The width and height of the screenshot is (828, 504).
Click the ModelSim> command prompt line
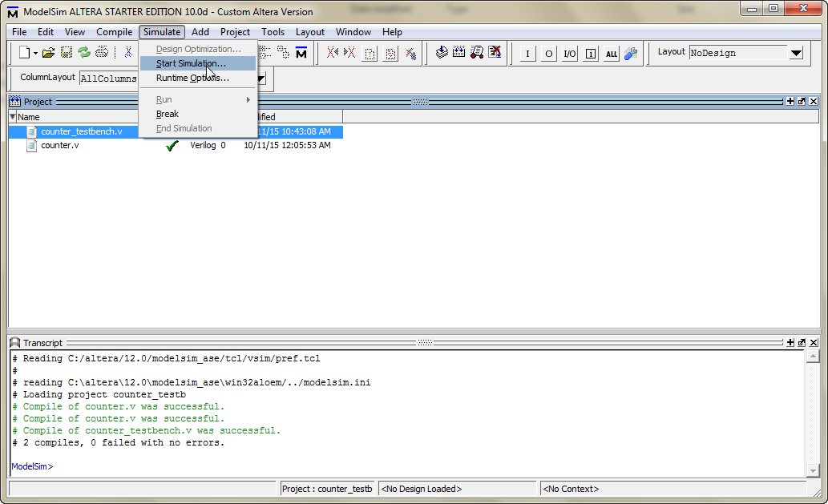[x=32, y=466]
